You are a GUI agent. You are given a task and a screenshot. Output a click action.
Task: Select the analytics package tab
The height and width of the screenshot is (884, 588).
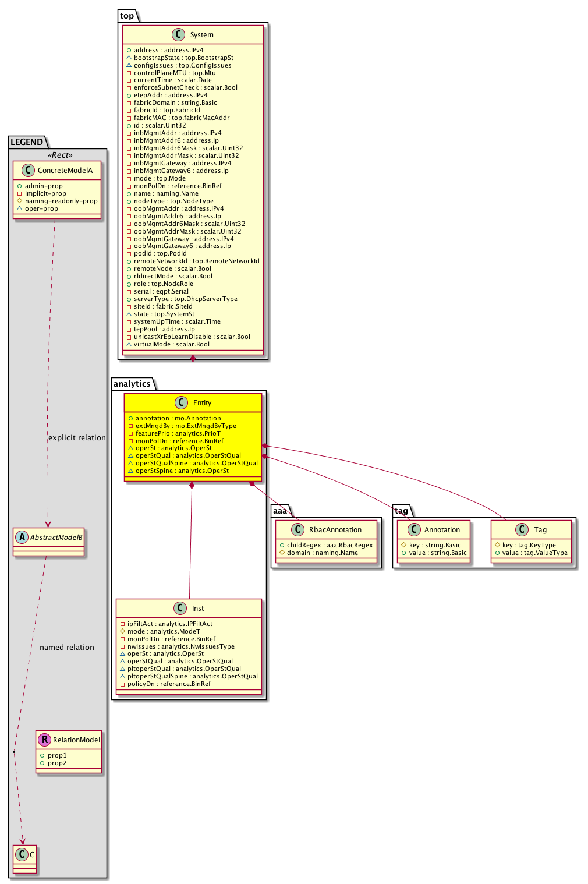click(132, 384)
